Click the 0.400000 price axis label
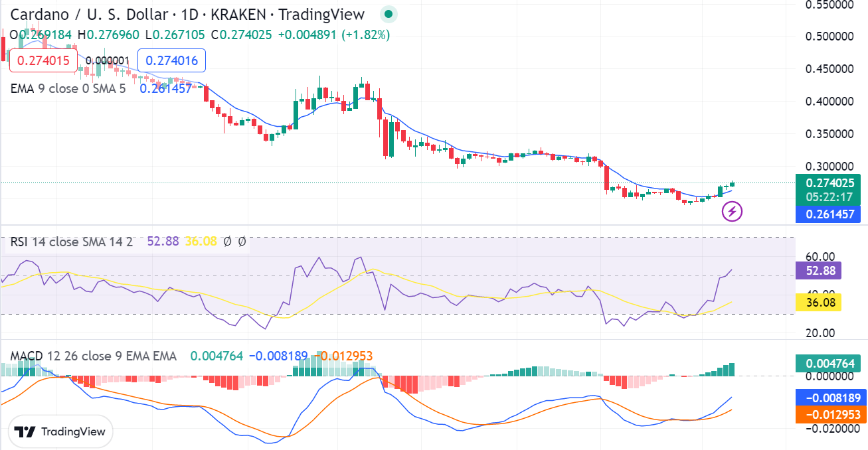The height and width of the screenshot is (450, 868). (831, 102)
